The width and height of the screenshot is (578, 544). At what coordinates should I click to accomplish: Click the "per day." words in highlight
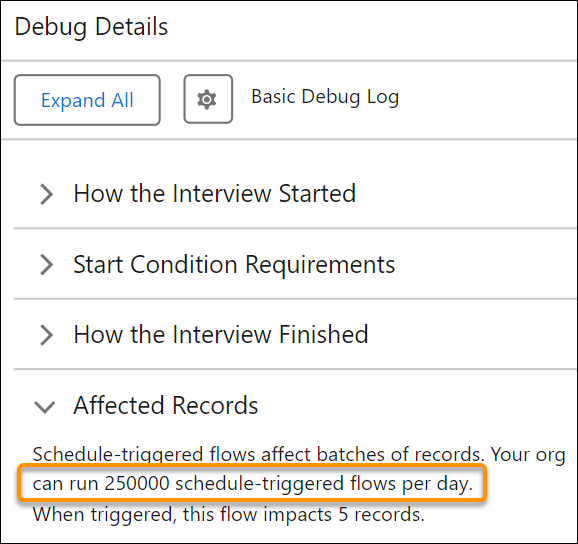point(437,484)
